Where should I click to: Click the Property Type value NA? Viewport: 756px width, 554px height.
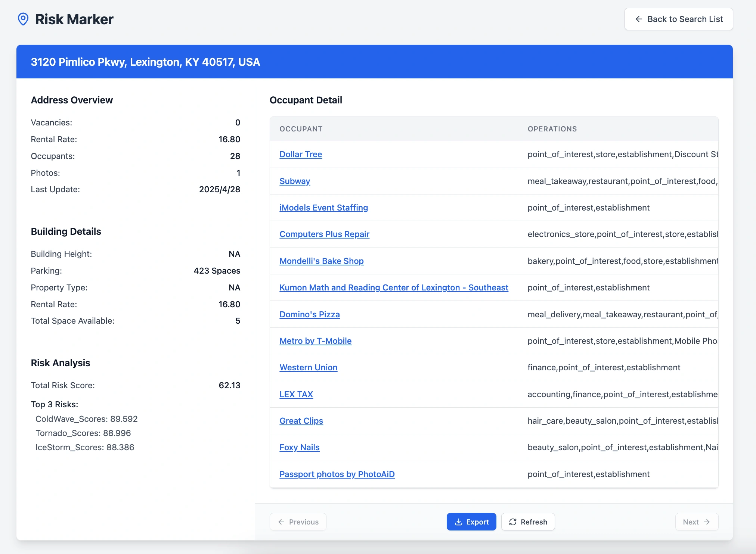coord(234,287)
